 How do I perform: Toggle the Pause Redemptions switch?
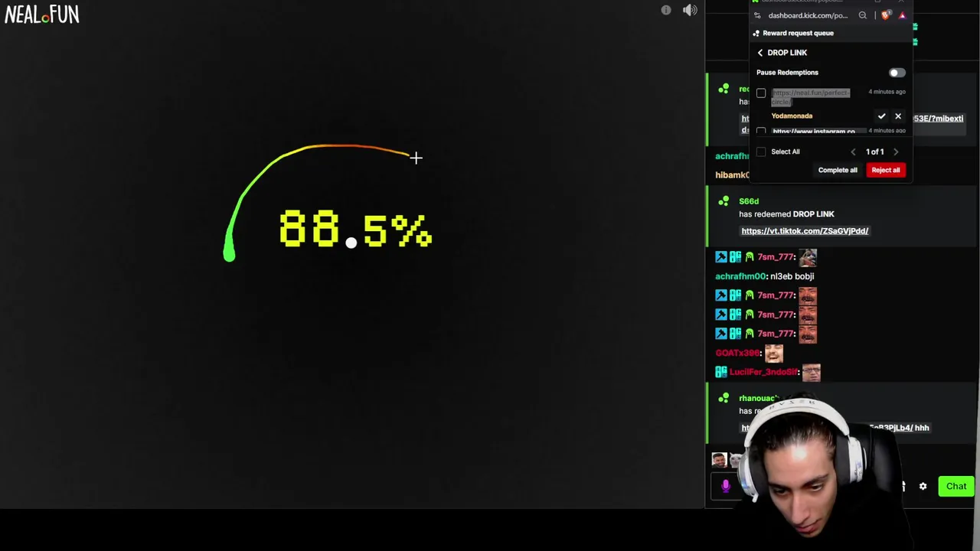(x=897, y=73)
